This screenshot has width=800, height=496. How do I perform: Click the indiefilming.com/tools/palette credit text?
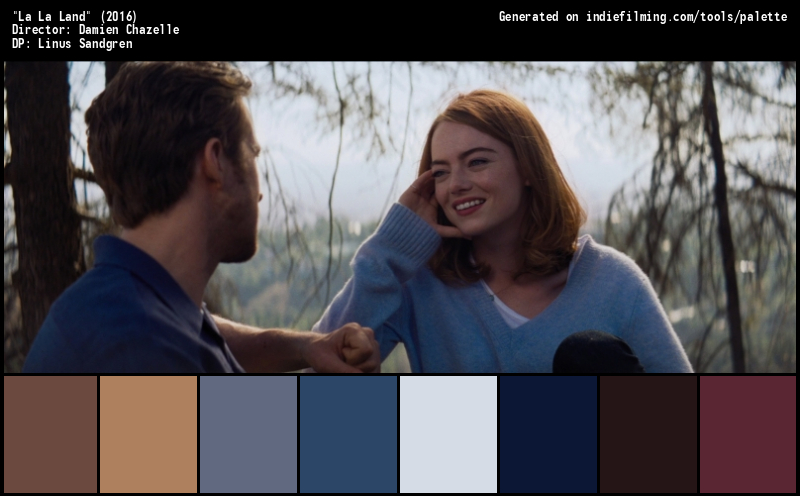(687, 17)
